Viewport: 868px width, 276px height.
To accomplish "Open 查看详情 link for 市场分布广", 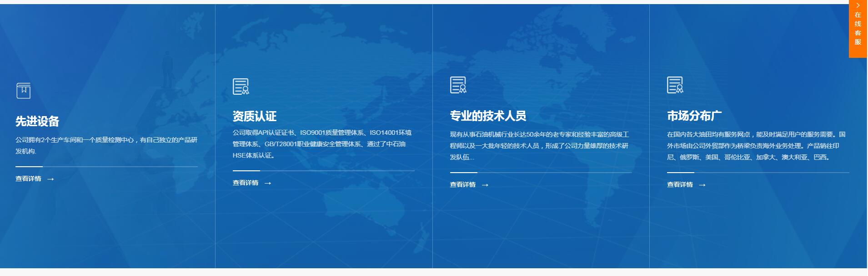I will coord(680,185).
